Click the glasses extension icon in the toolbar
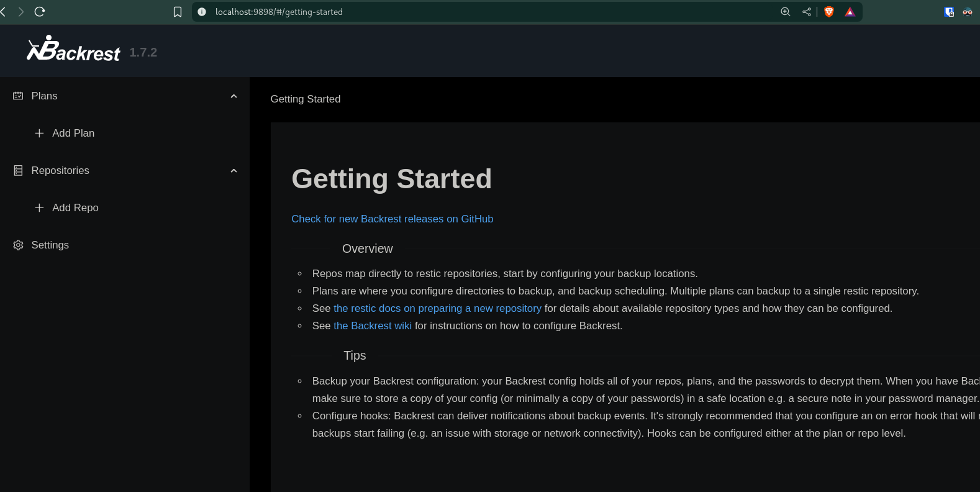 click(x=968, y=12)
